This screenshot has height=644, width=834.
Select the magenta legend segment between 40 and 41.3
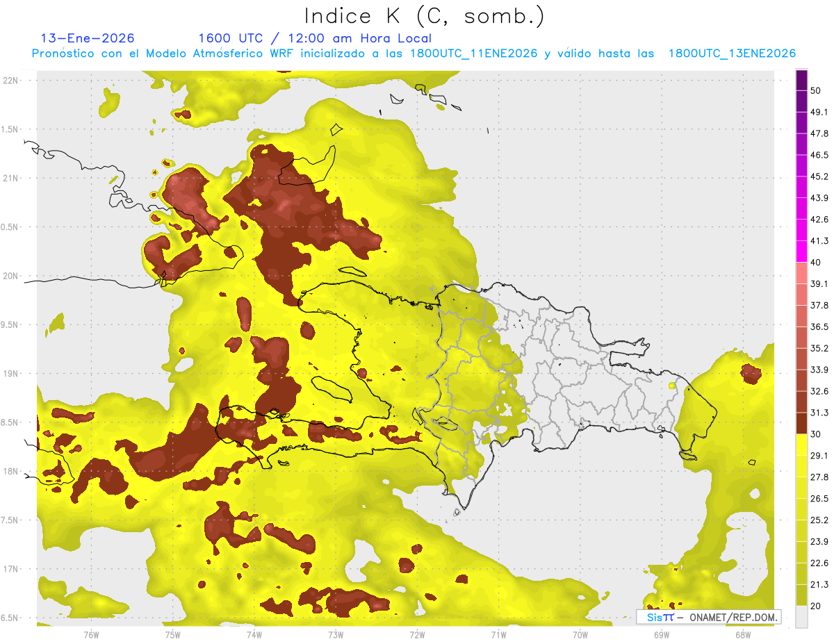(801, 251)
